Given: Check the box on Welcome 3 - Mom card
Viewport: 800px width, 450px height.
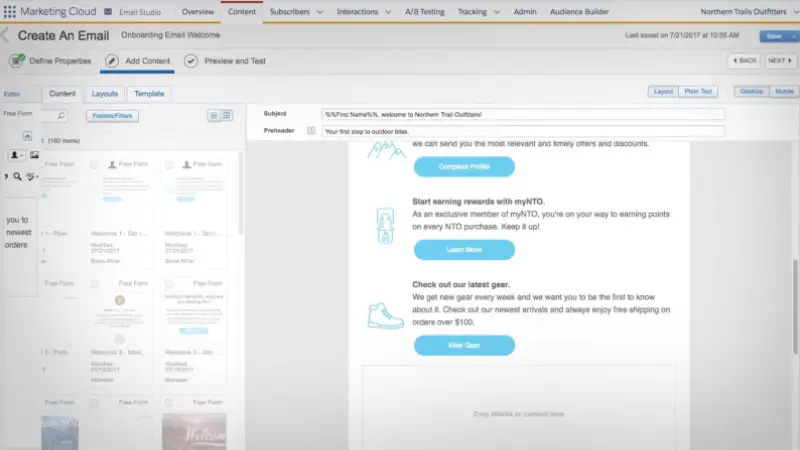Looking at the screenshot, I should tap(94, 284).
